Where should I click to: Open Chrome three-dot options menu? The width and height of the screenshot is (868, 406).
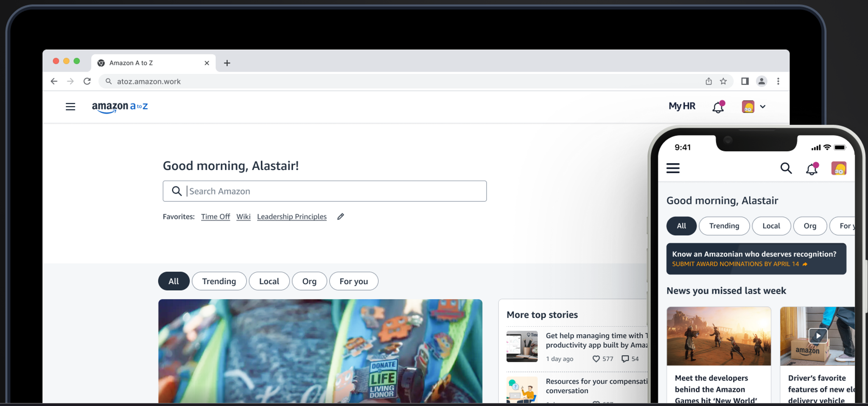click(778, 81)
